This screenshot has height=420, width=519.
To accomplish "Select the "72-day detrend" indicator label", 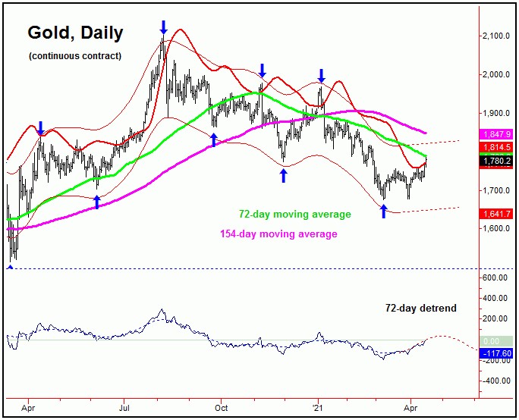I will [x=420, y=308].
